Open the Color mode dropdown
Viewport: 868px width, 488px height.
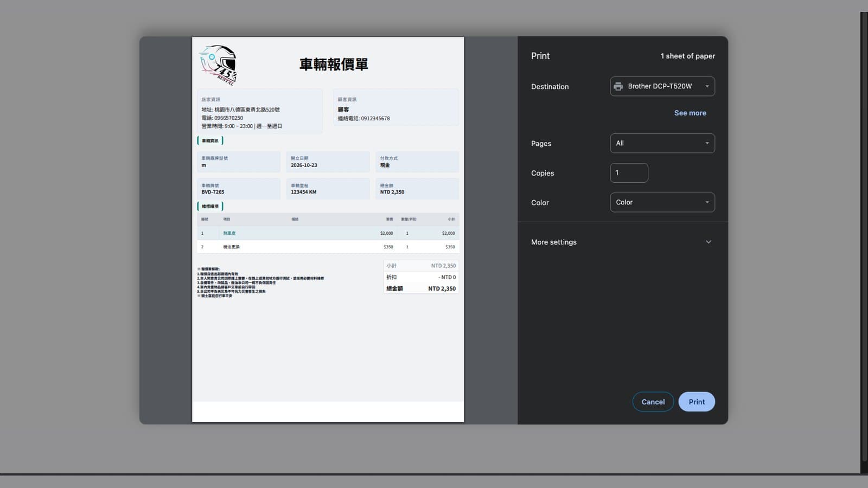tap(662, 202)
